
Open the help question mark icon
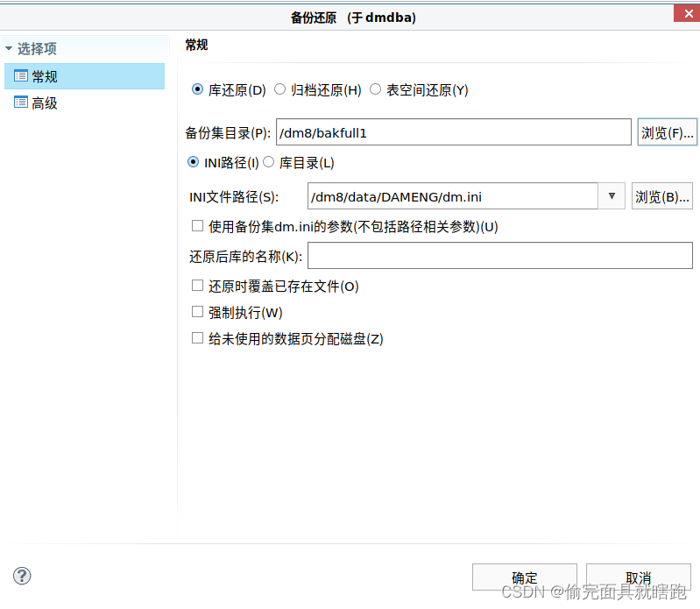(x=22, y=576)
